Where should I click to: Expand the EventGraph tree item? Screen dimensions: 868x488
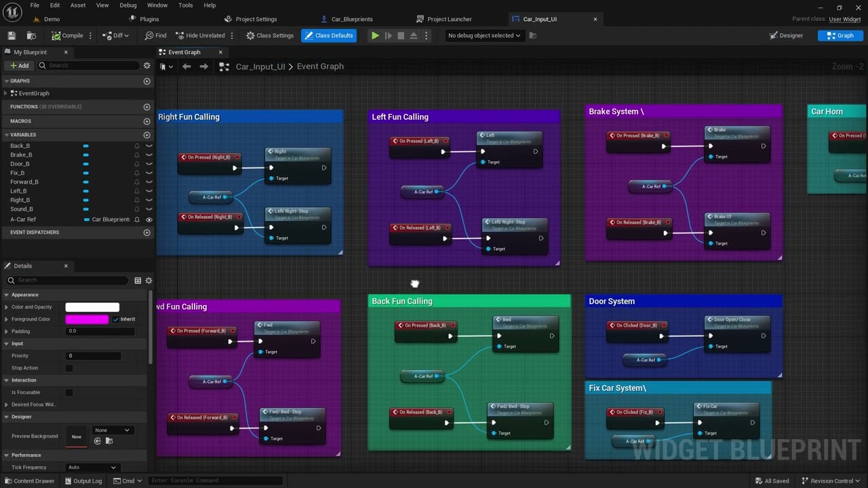click(5, 94)
